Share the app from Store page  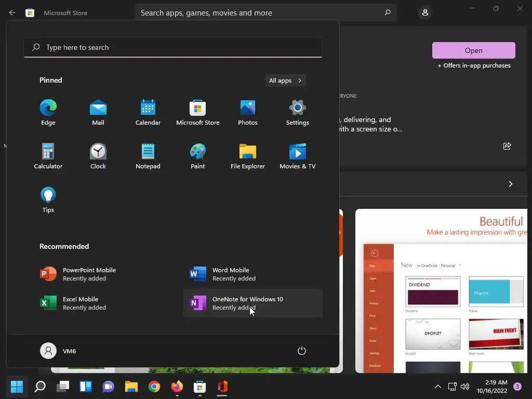pyautogui.click(x=507, y=146)
